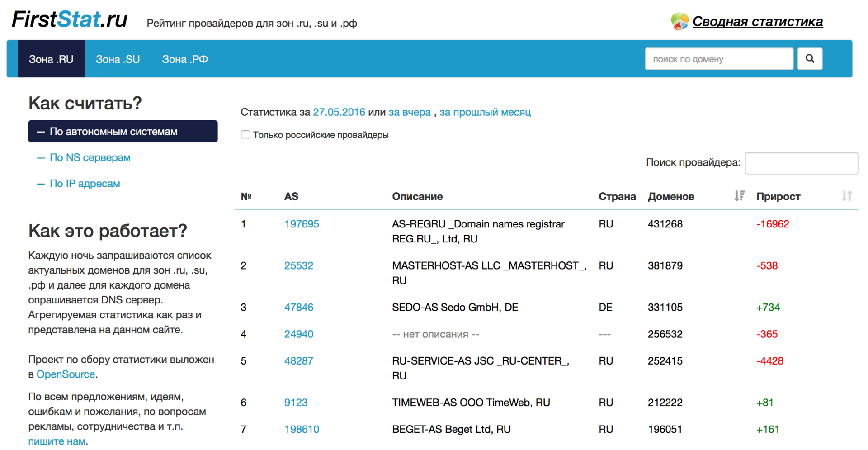Click growth value +161
The width and height of the screenshot is (868, 450).
click(x=768, y=429)
